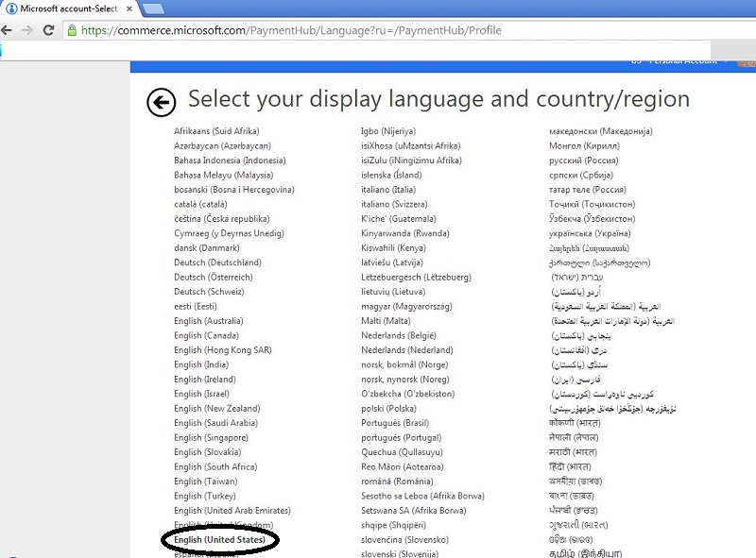Choose Igbo (Nijeriya)
The image size is (756, 558).
pos(388,131)
